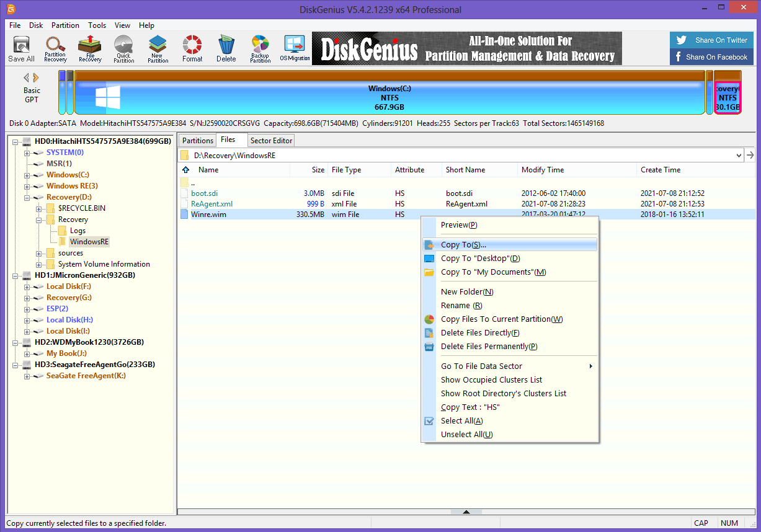
Task: Create a New Partition from the toolbar
Action: pos(158,49)
